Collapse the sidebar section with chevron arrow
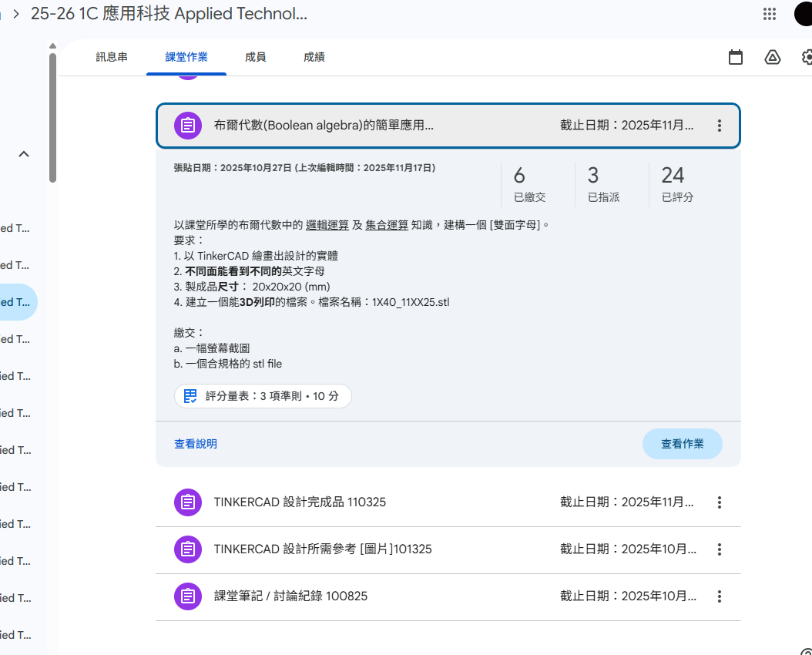 coord(24,154)
